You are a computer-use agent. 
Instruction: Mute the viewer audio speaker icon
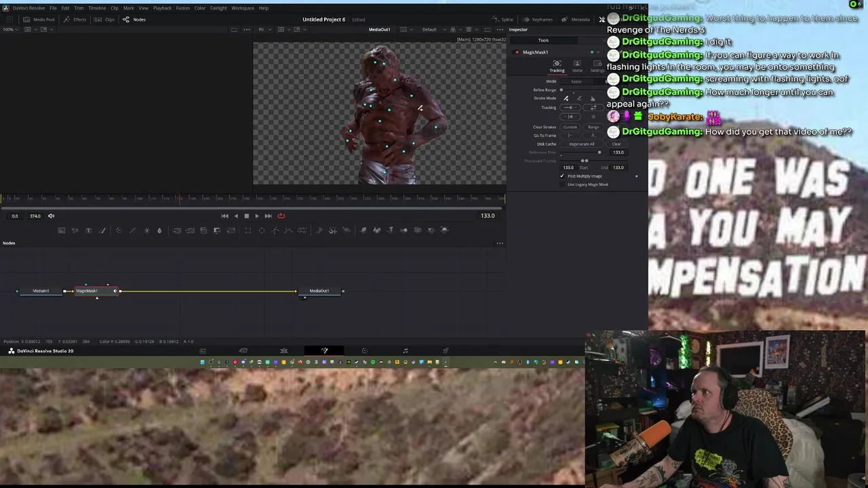pos(51,216)
